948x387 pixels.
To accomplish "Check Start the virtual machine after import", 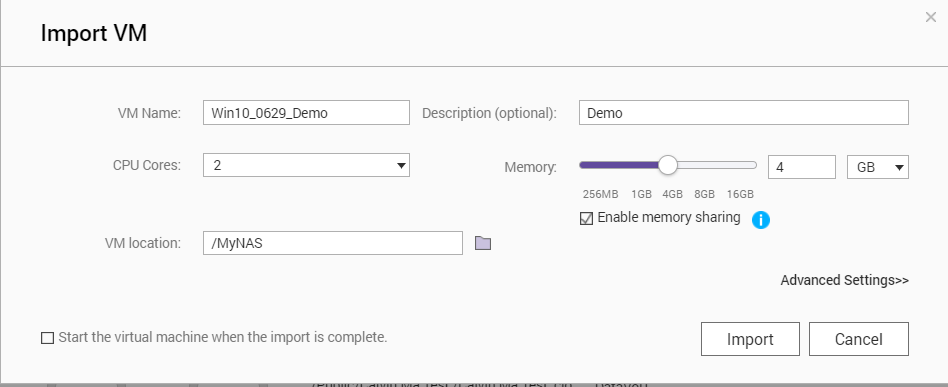I will pyautogui.click(x=47, y=337).
